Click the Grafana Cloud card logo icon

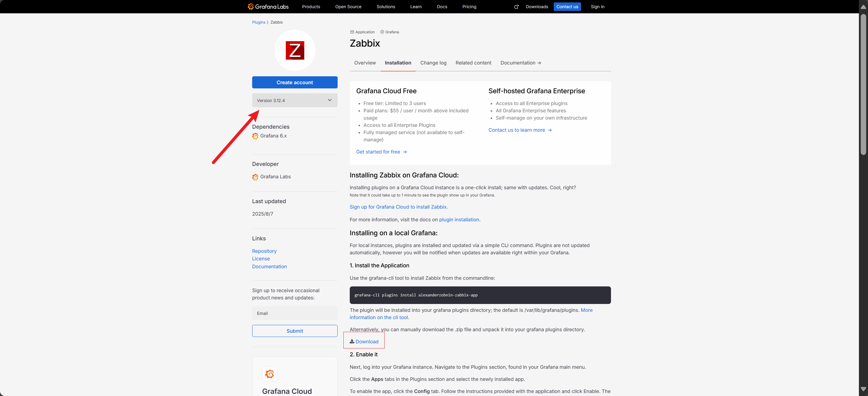[x=269, y=374]
